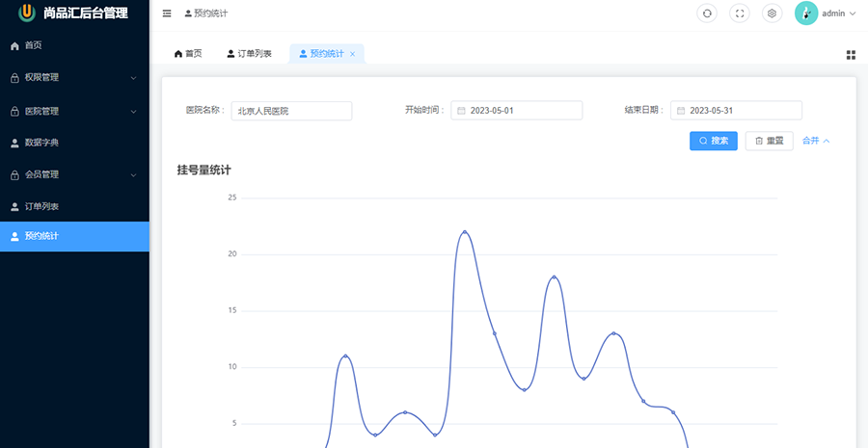The image size is (868, 448).
Task: Switch to the 订单列表 tab
Action: (x=249, y=54)
